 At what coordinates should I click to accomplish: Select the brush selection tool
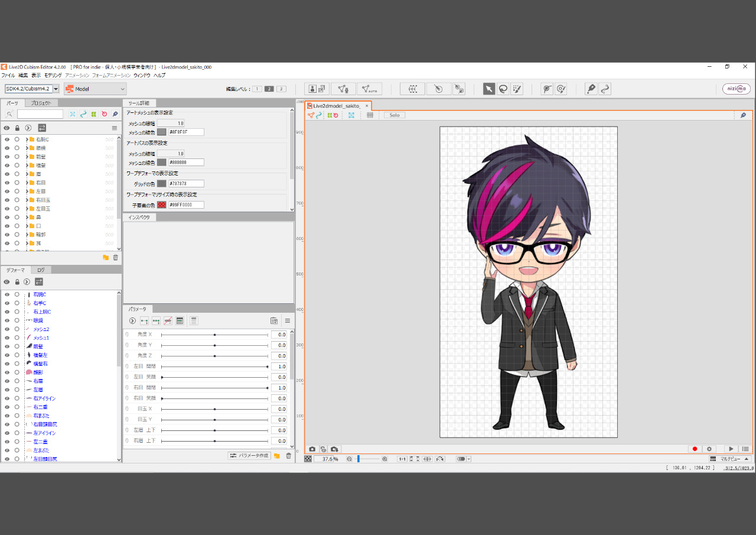(517, 89)
